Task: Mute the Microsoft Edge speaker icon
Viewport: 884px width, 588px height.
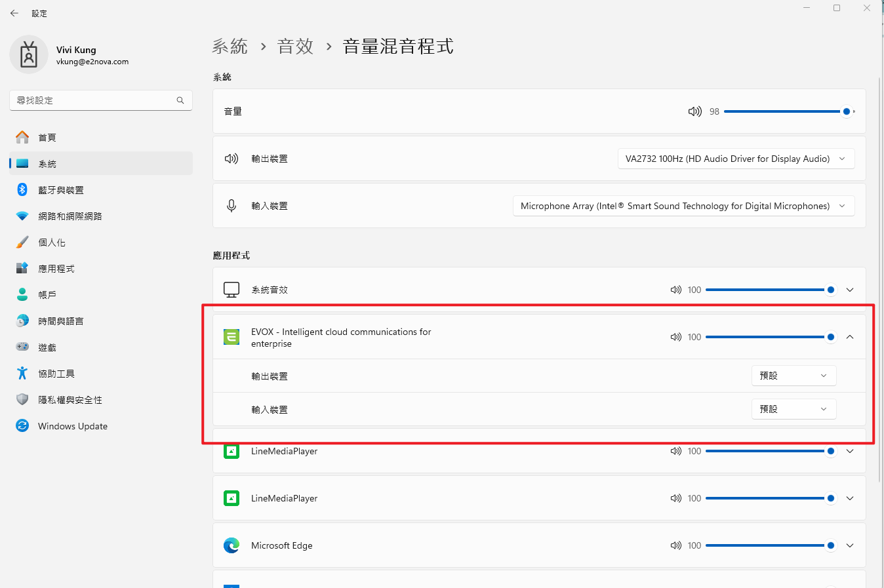Action: point(675,545)
